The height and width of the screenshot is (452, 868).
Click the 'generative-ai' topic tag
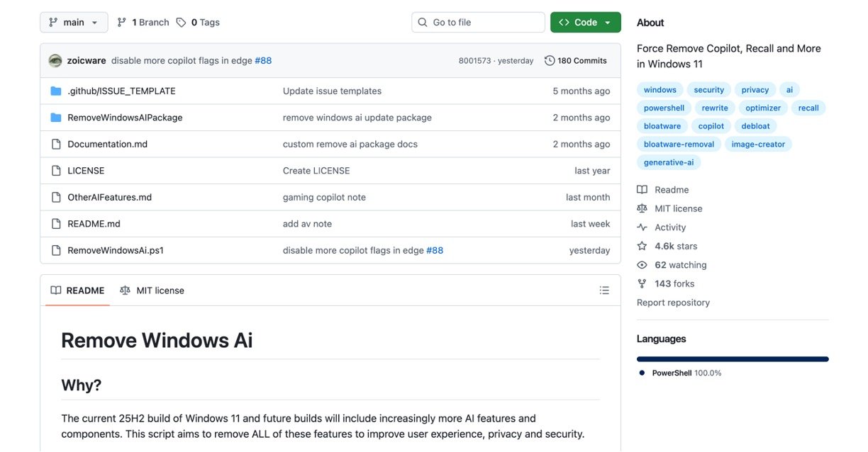[x=669, y=162]
